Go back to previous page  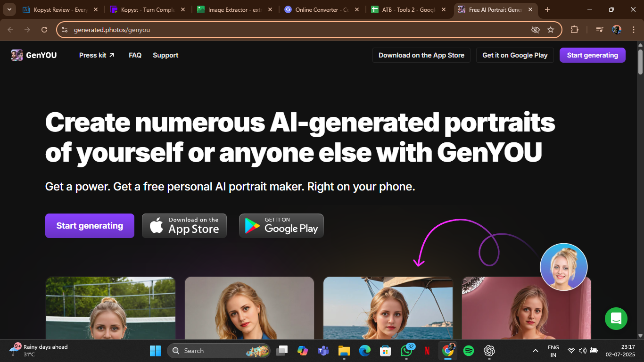pyautogui.click(x=10, y=30)
